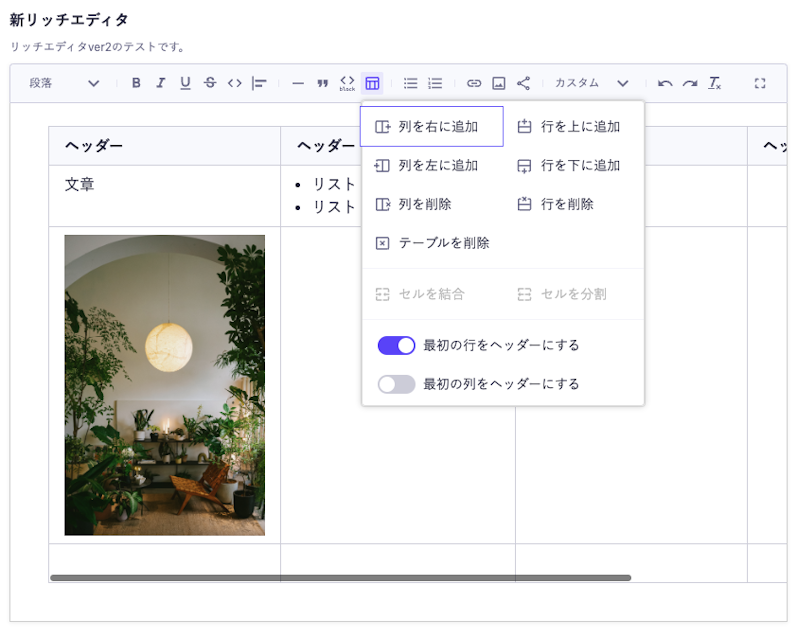Open the table options icon
Viewport: 800px width, 638px height.
coord(372,84)
